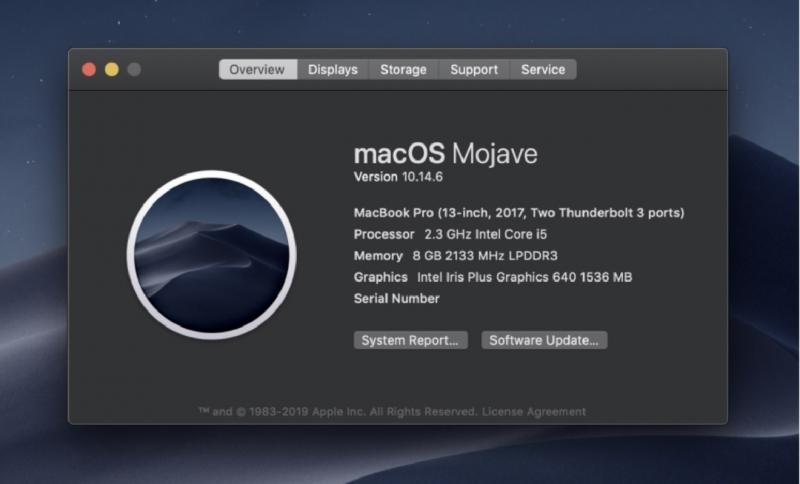The image size is (800, 484).
Task: Open the Displays tab
Action: coord(333,69)
